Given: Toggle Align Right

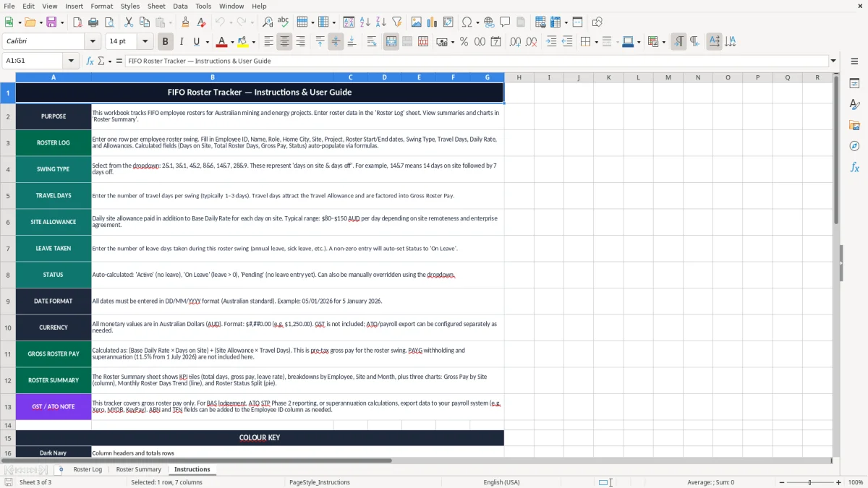Looking at the screenshot, I should pos(300,42).
